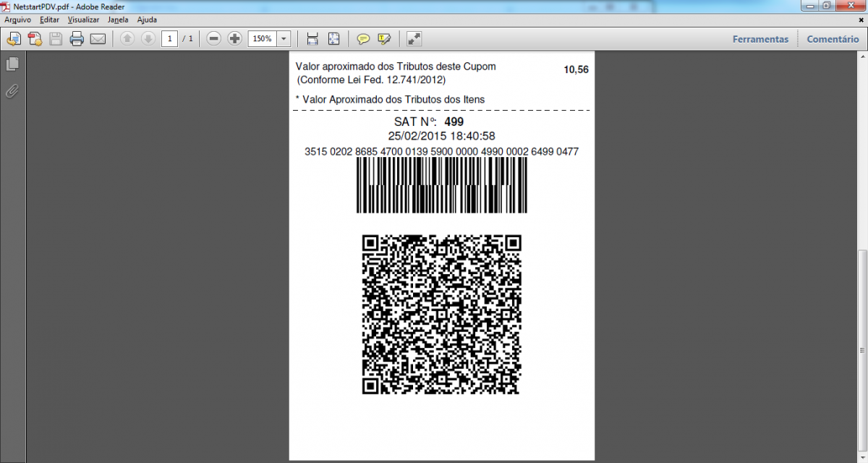Click the fit width scrolling icon
Screen dimensions: 868x463
point(312,39)
